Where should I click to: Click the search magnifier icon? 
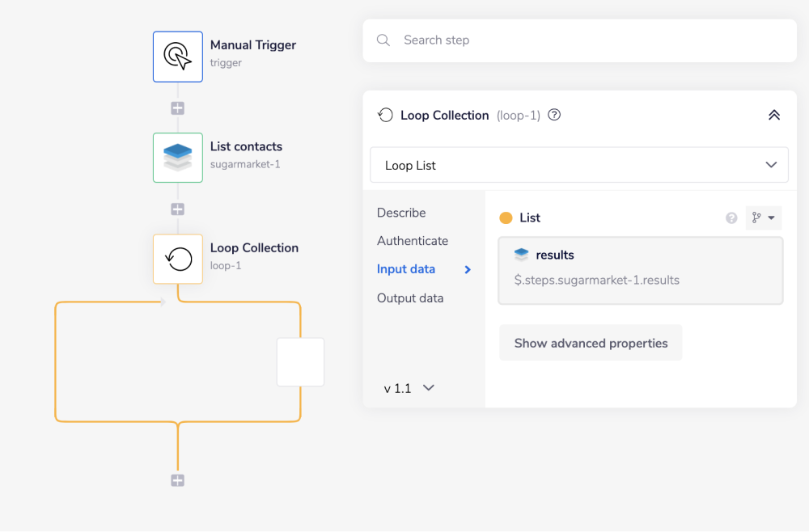click(x=384, y=40)
